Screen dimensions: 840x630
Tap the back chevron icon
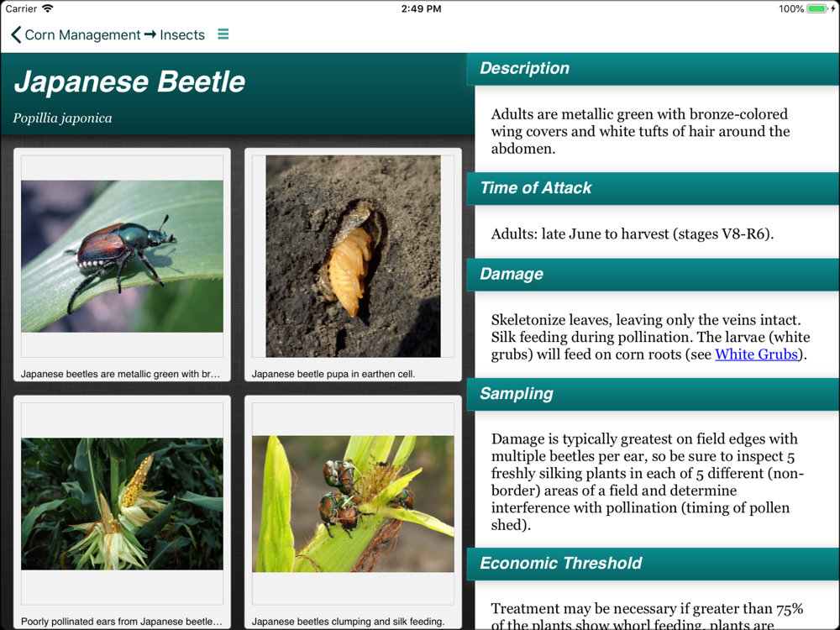tap(16, 34)
